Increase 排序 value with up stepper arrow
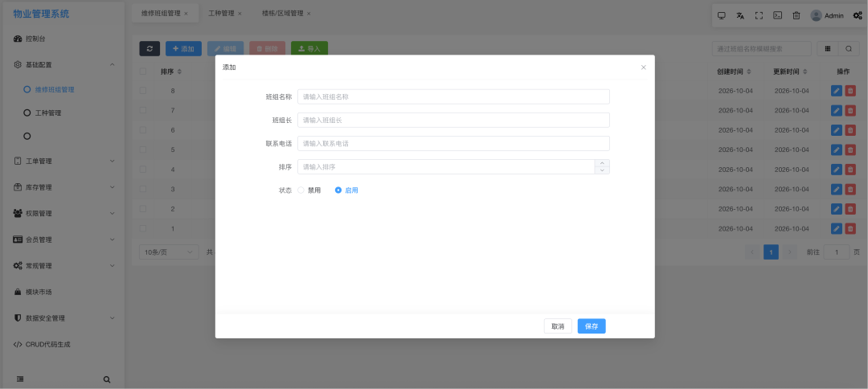The height and width of the screenshot is (389, 868). (x=602, y=163)
